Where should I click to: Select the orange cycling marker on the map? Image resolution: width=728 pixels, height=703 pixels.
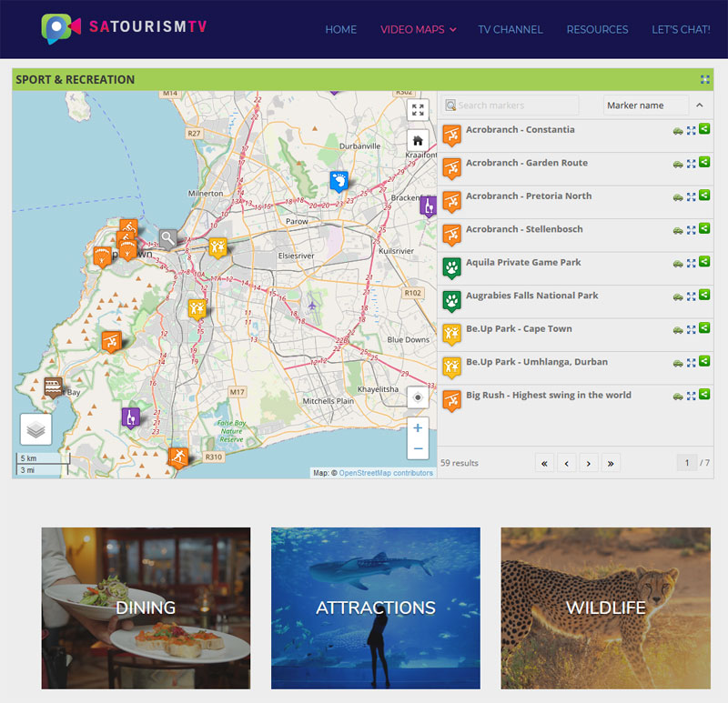tap(128, 227)
